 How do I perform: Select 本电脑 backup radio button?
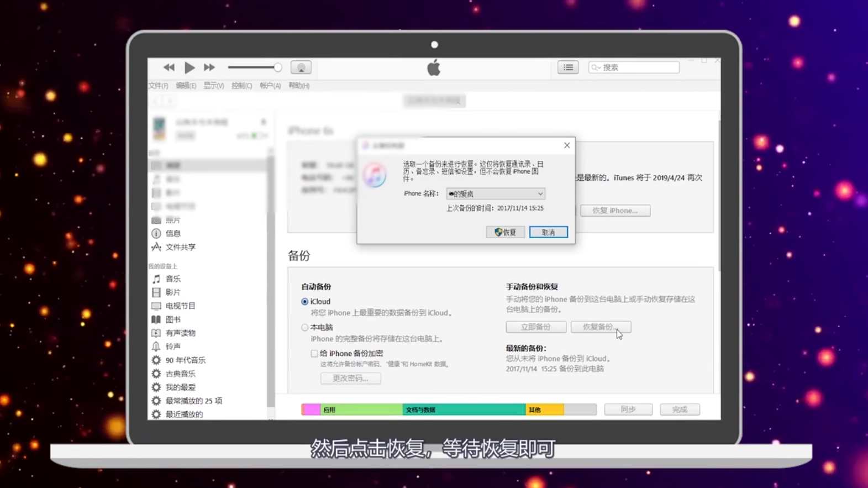click(x=304, y=328)
